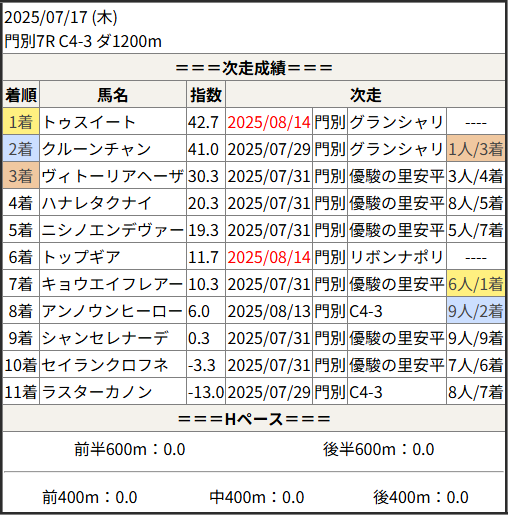
Task: Select ラスターカノン horse name
Action: pyautogui.click(x=97, y=392)
